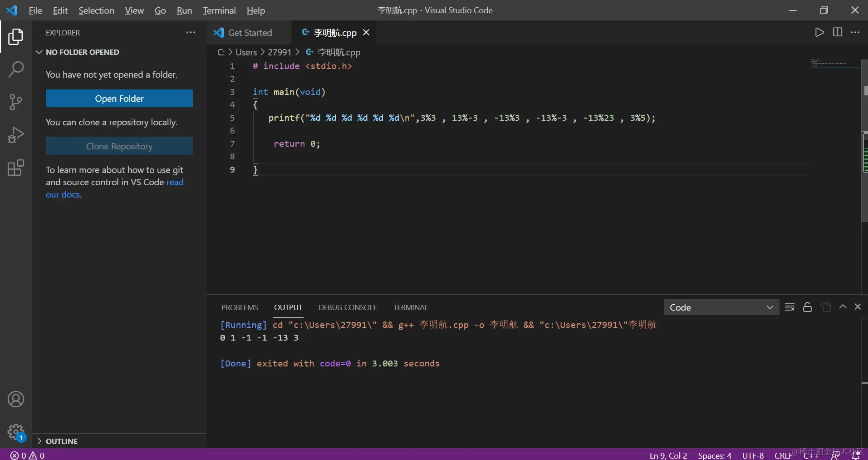
Task: Click the 'return 0;' line
Action: [297, 143]
